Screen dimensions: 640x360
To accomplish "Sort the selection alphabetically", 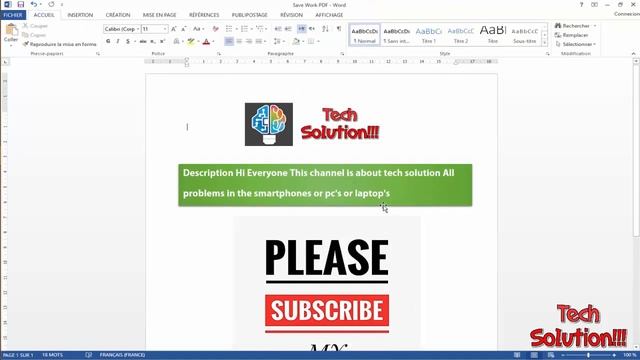I will tap(325, 29).
